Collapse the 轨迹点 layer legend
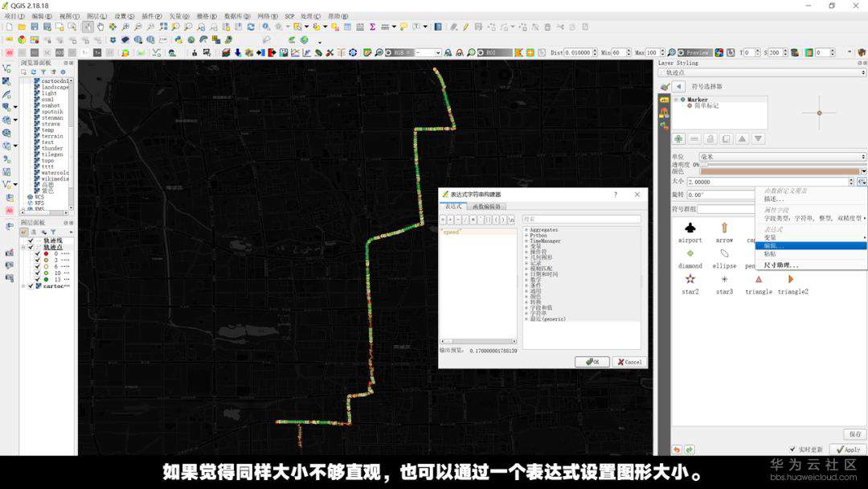Viewport: 868px width, 489px height. 24,248
